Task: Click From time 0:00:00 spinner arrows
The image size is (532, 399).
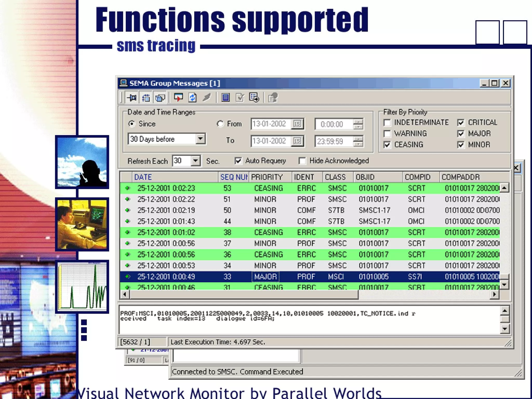Action: (x=358, y=124)
